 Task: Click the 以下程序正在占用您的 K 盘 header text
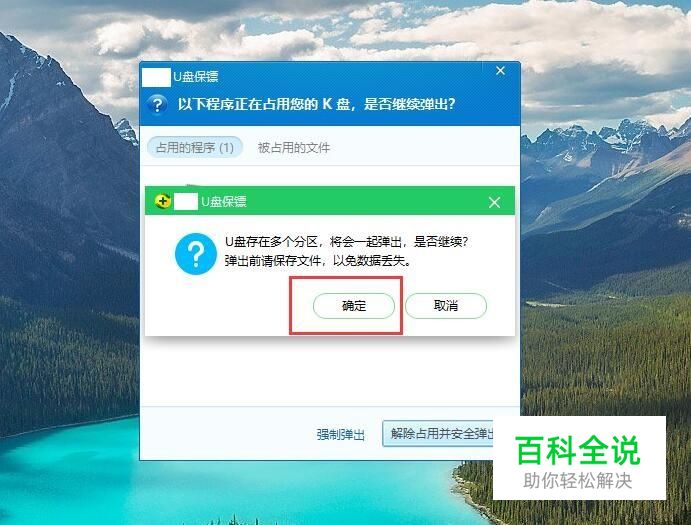pyautogui.click(x=316, y=104)
